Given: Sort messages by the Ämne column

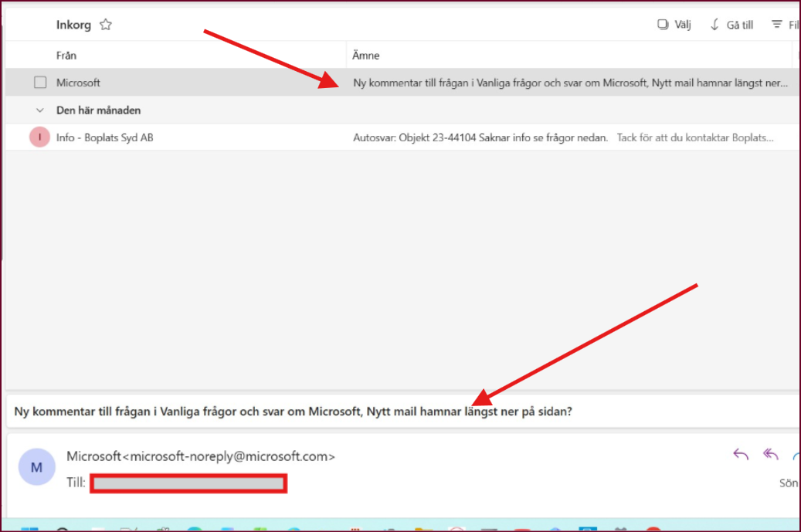Looking at the screenshot, I should (x=366, y=55).
